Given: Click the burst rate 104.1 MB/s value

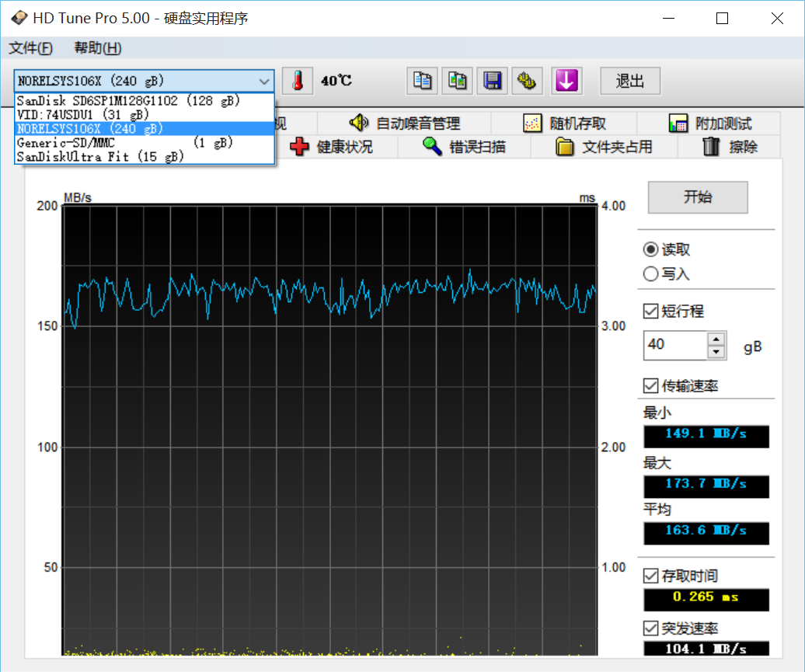Looking at the screenshot, I should pos(706,649).
